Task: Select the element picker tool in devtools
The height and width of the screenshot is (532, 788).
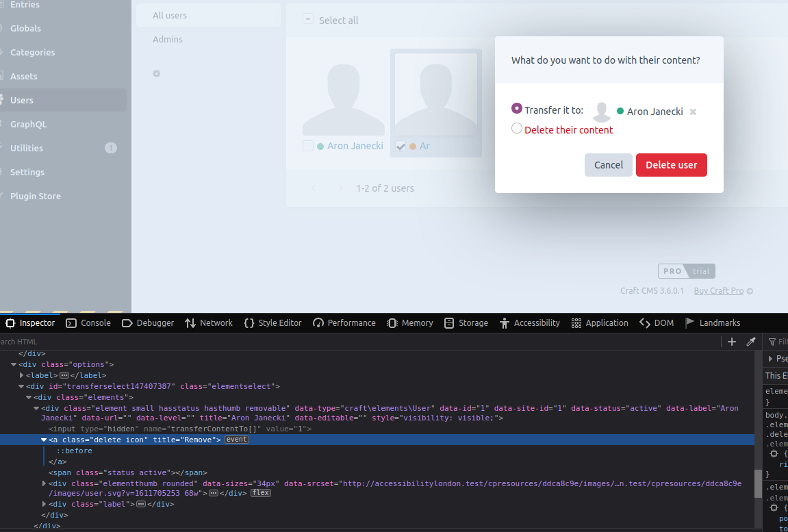Action: [751, 341]
